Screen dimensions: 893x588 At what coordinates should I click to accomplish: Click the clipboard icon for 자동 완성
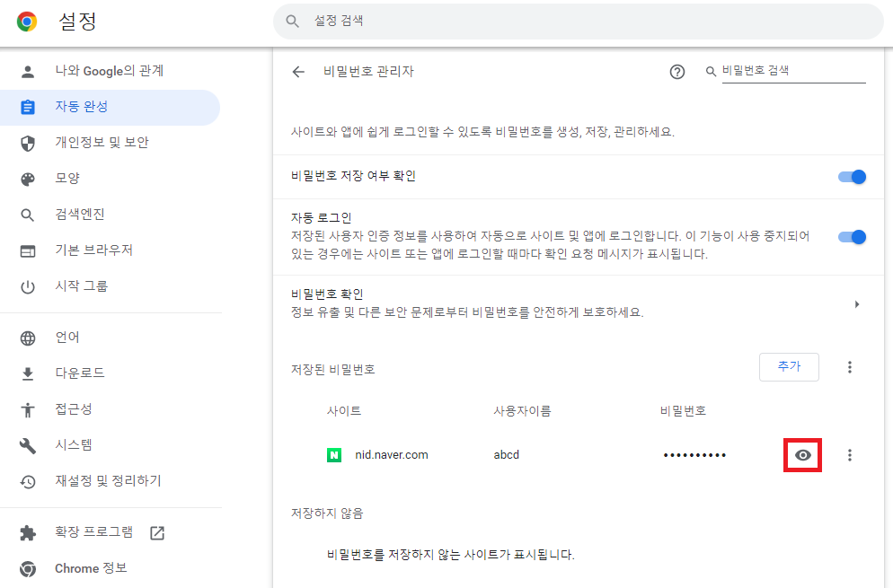pos(27,107)
